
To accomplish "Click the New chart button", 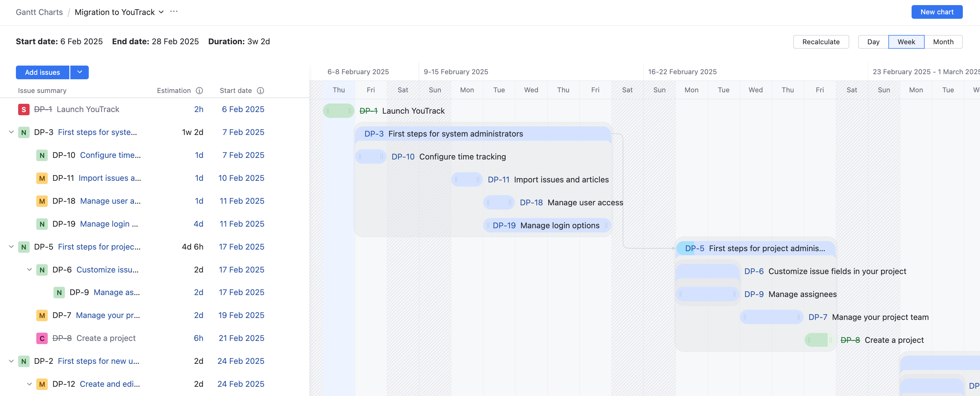I will [937, 12].
